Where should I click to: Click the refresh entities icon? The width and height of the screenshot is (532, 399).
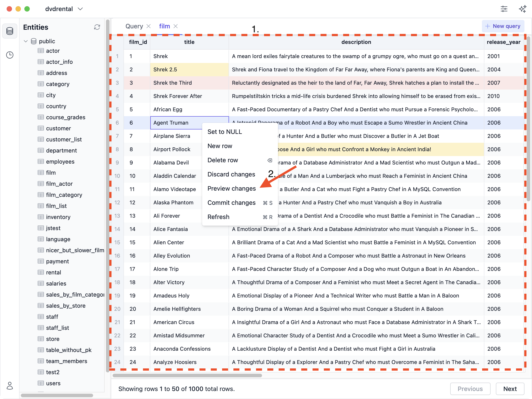(97, 27)
